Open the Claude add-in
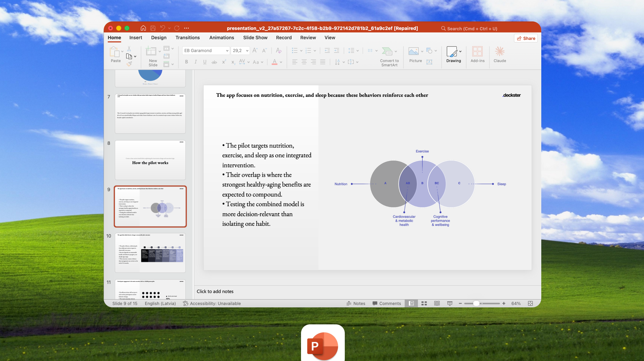The width and height of the screenshot is (644, 361). [x=500, y=55]
